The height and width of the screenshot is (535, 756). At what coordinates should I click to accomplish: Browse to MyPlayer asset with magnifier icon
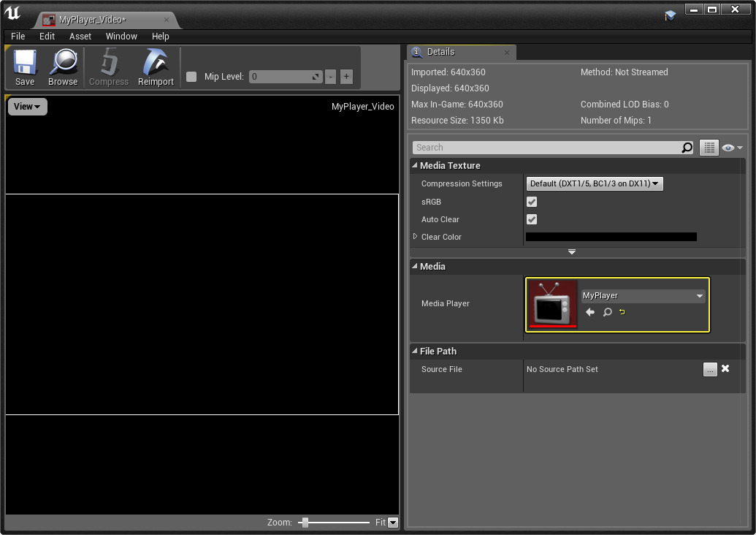click(607, 312)
